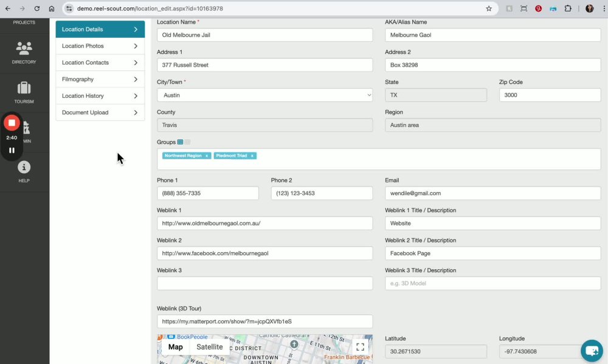Remove the Piedmont Triad group tag

click(x=252, y=156)
